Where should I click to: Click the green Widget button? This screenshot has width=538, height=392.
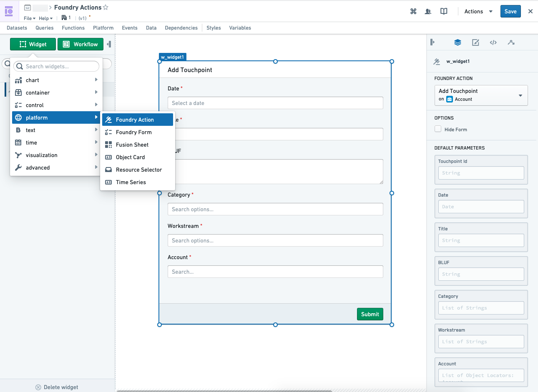[33, 44]
